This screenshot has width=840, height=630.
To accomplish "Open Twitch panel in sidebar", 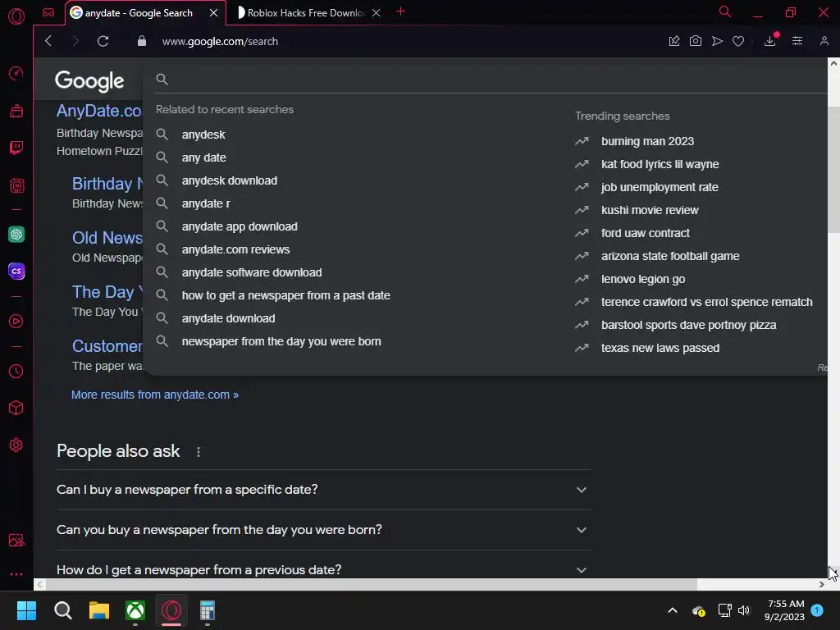I will coord(16,148).
